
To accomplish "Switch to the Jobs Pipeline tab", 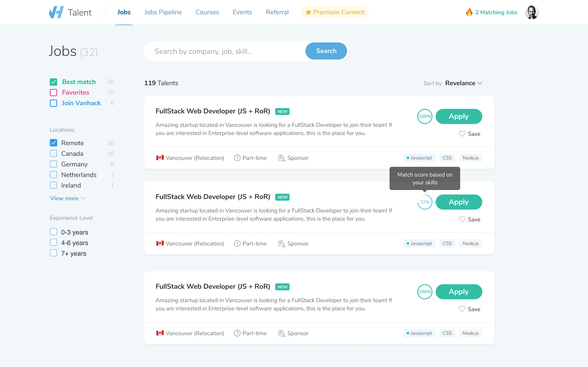I will 163,12.
